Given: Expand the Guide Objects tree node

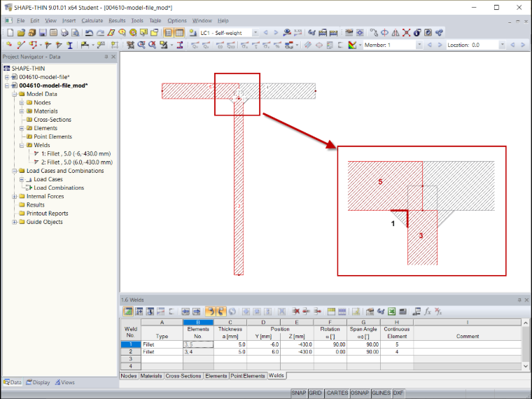Looking at the screenshot, I should coord(14,222).
